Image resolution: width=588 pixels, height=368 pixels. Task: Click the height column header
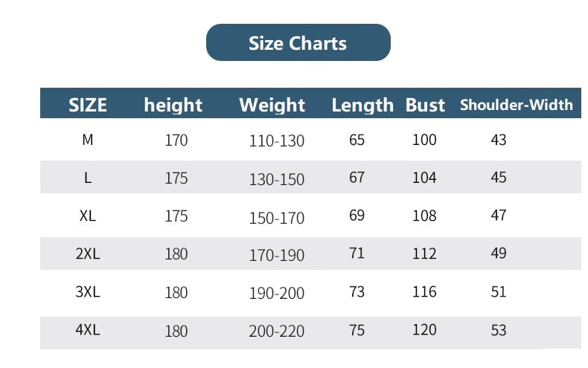pyautogui.click(x=173, y=105)
